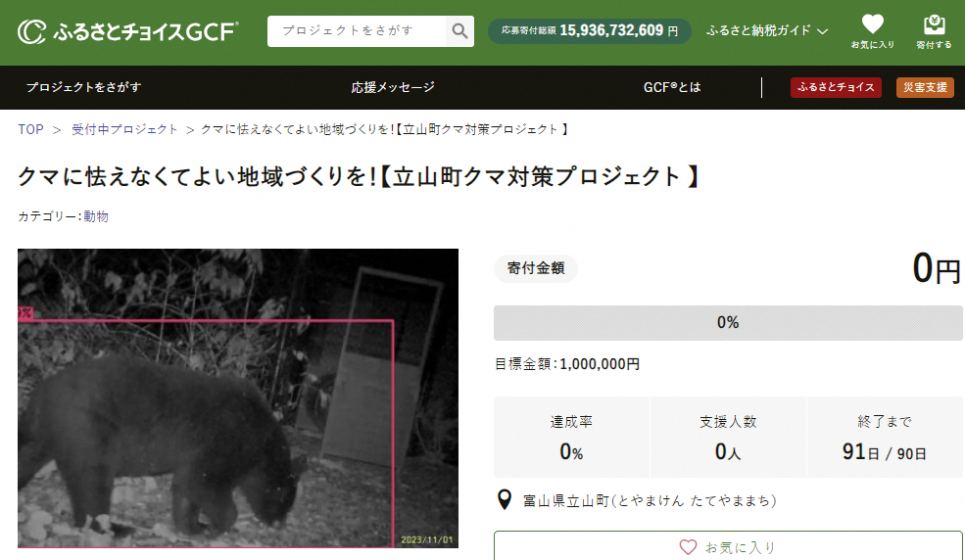Click the ふるさとチョイスGCF logo
The height and width of the screenshot is (560, 965).
(x=128, y=31)
